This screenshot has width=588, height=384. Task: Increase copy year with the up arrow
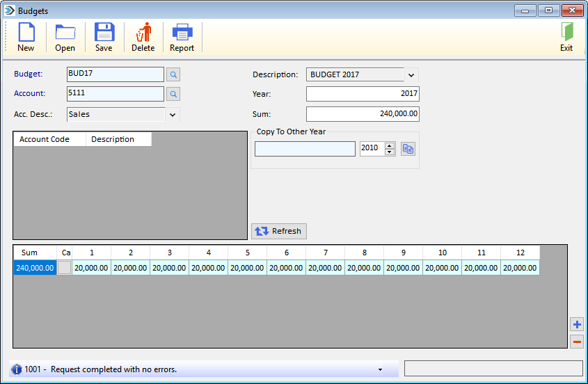click(390, 145)
